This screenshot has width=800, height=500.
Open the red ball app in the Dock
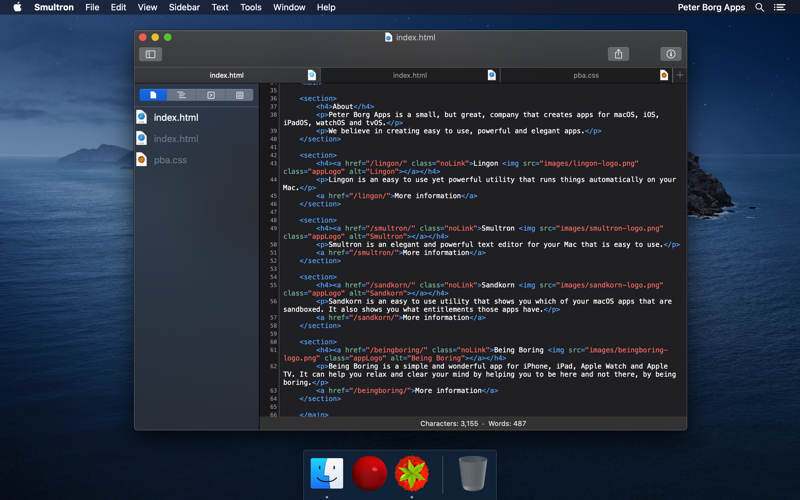[369, 473]
